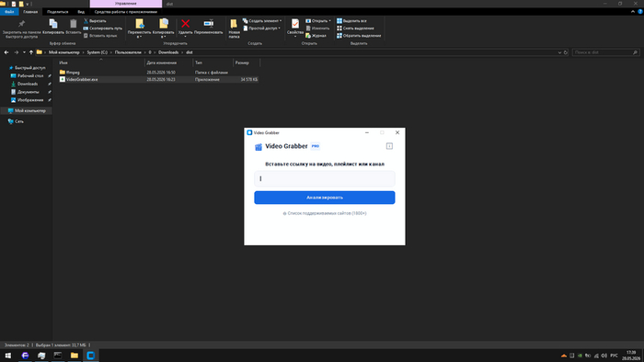Viewport: 644px width, 362px height.
Task: Click the Video Grabber clapperboard logo
Action: pos(259,147)
